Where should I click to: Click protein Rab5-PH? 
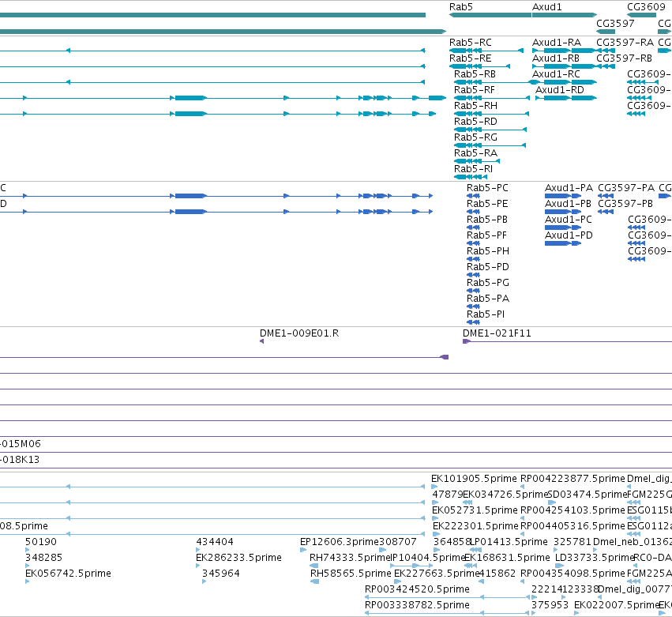pyautogui.click(x=488, y=251)
